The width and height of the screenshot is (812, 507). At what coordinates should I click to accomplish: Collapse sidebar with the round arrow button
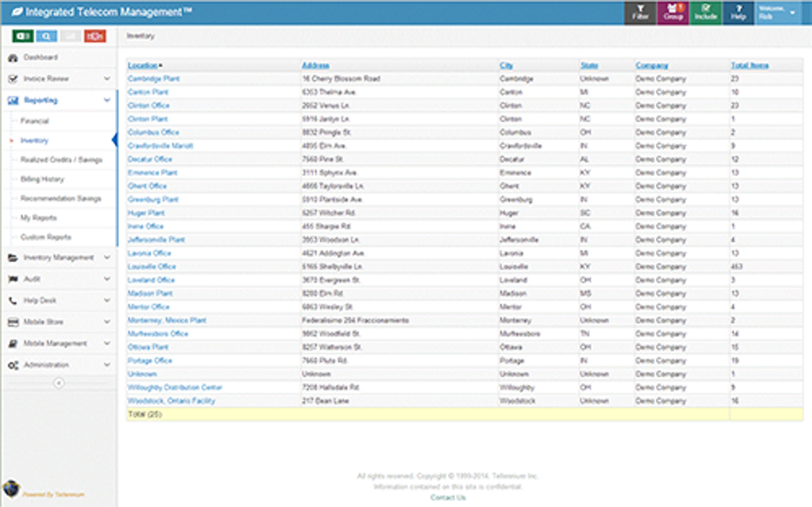pos(59,383)
